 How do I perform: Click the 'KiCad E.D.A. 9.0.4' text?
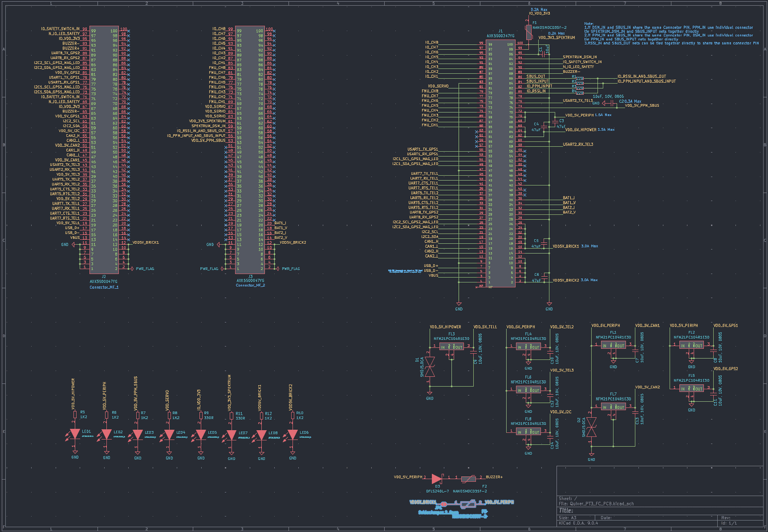[x=578, y=523]
